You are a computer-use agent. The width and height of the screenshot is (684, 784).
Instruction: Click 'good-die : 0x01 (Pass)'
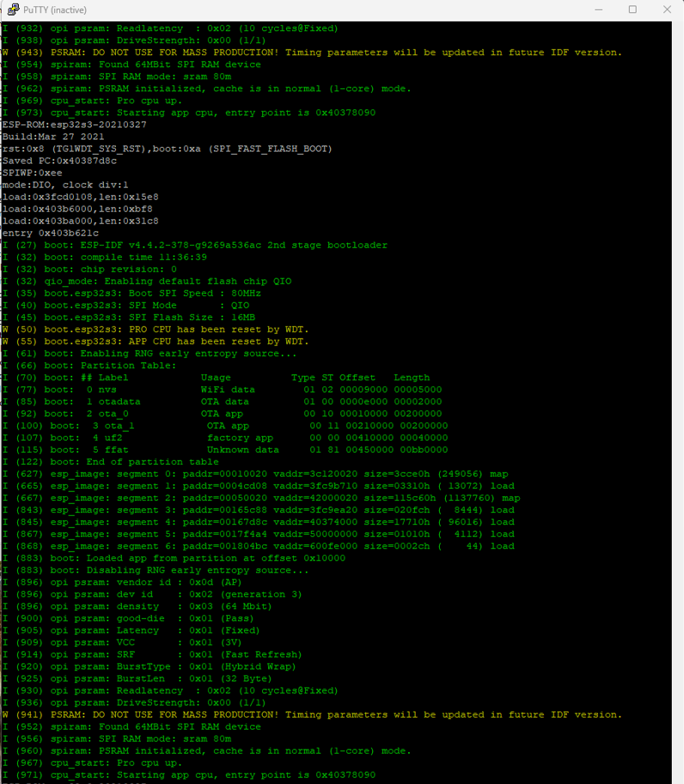point(185,618)
